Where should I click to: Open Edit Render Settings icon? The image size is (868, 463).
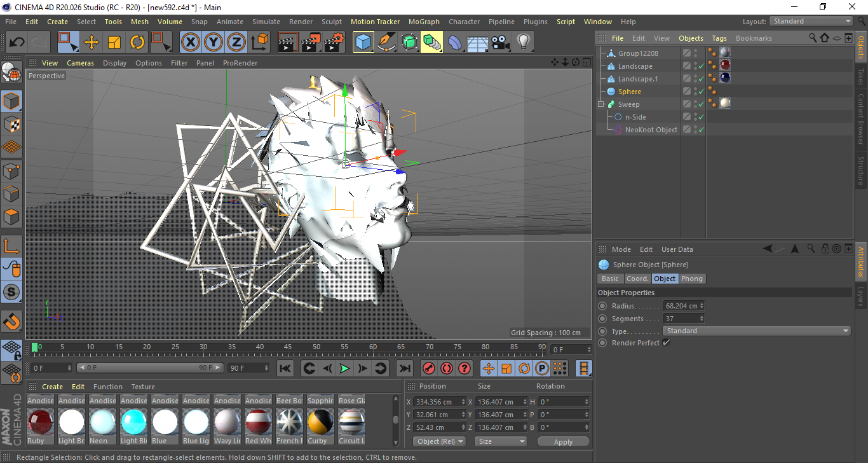tap(334, 43)
